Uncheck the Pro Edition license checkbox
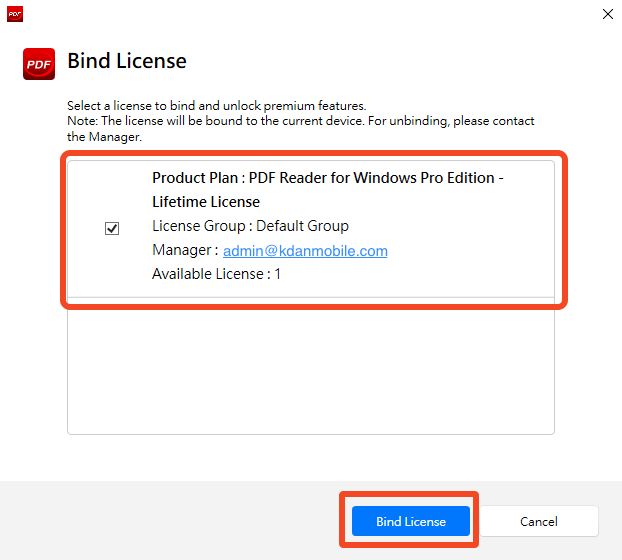The height and width of the screenshot is (560, 622). coord(112,228)
